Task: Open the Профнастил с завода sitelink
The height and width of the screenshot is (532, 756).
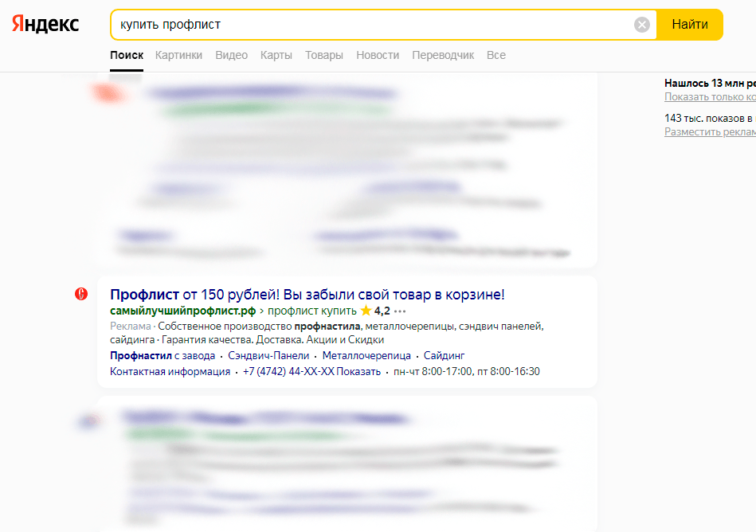Action: (163, 356)
